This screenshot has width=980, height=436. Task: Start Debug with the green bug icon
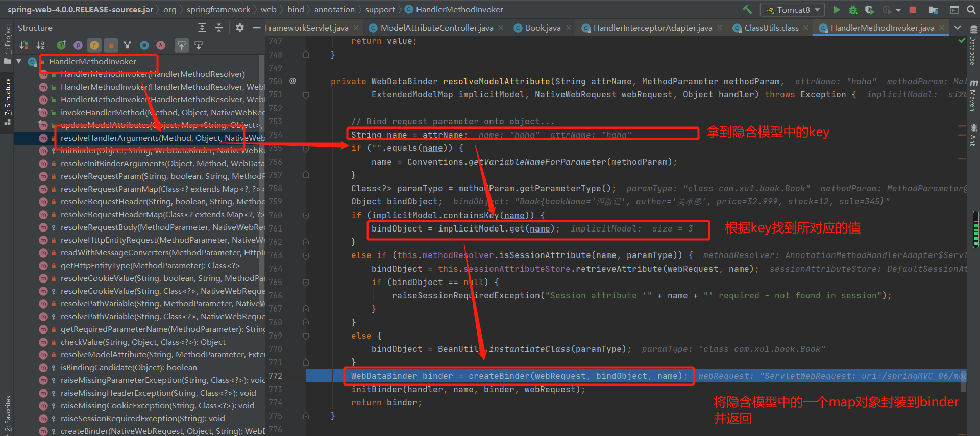tap(853, 10)
